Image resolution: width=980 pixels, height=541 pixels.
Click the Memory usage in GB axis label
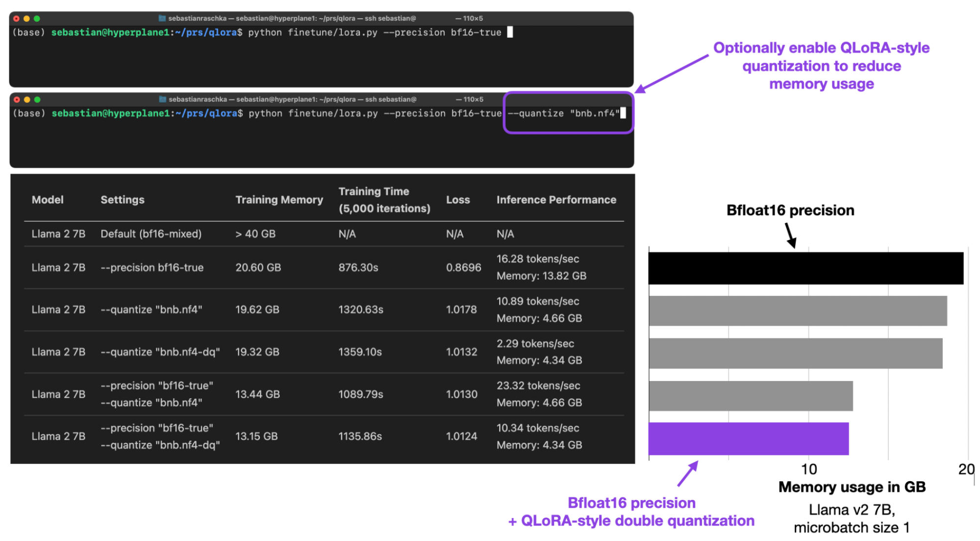tap(852, 487)
